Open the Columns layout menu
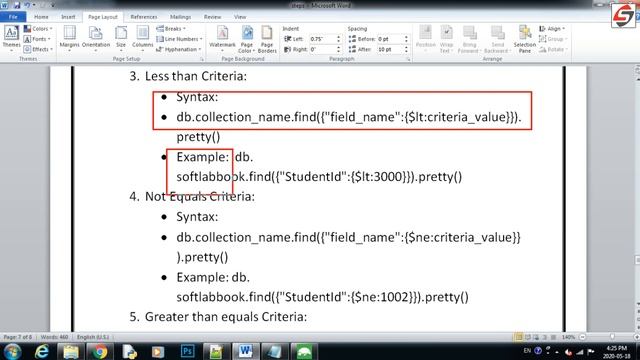 point(142,37)
